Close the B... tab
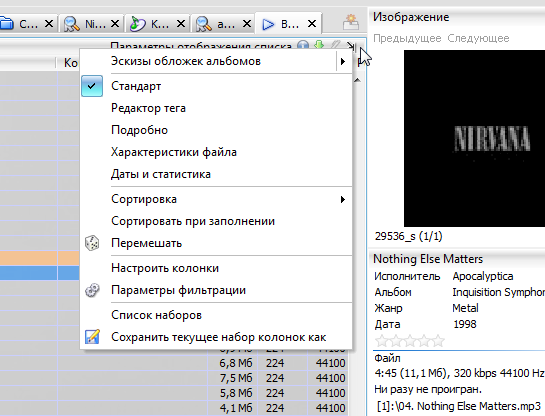 click(x=312, y=24)
